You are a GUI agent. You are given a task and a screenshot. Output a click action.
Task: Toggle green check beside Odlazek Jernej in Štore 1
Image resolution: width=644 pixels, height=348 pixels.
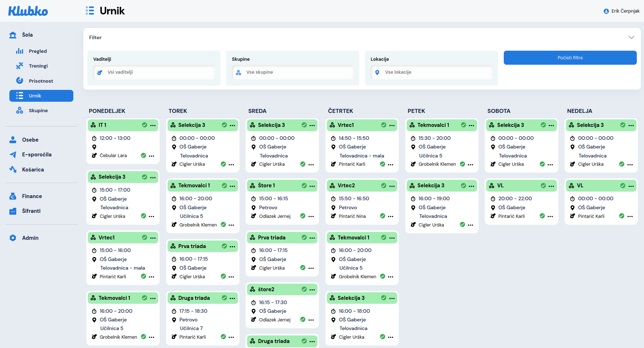point(303,216)
